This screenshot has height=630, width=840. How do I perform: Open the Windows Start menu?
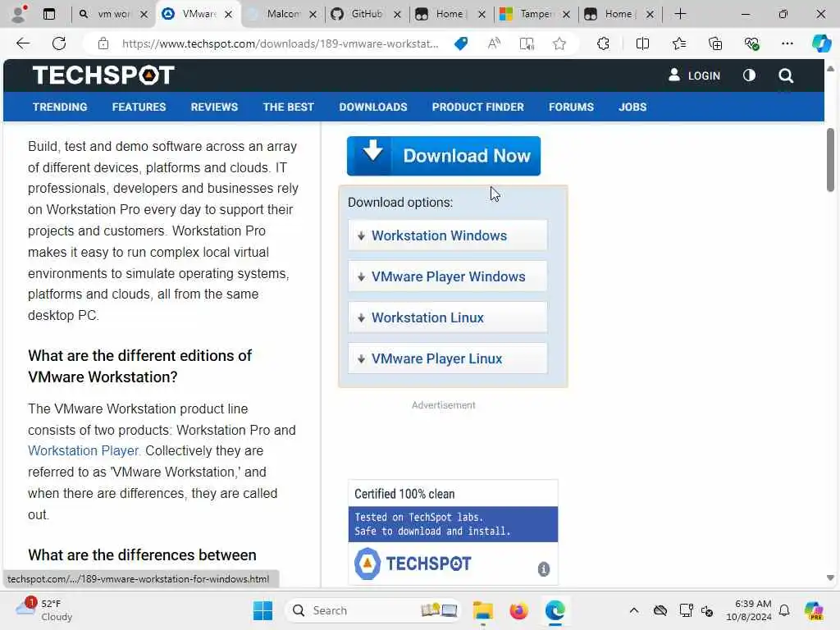[262, 610]
